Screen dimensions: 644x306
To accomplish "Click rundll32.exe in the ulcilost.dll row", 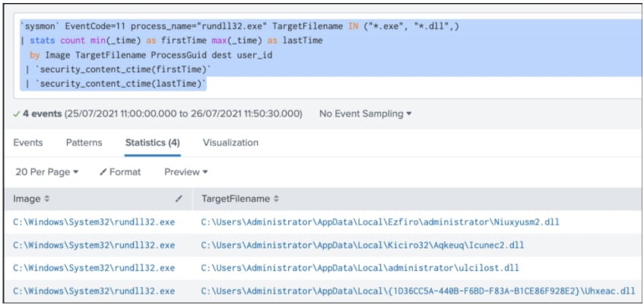I will tap(94, 268).
